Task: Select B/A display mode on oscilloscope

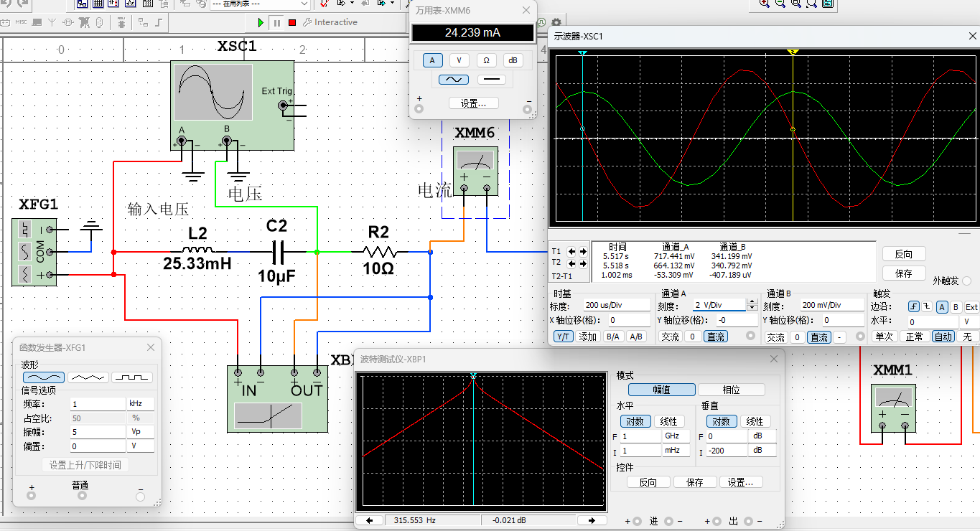Action: [x=612, y=337]
